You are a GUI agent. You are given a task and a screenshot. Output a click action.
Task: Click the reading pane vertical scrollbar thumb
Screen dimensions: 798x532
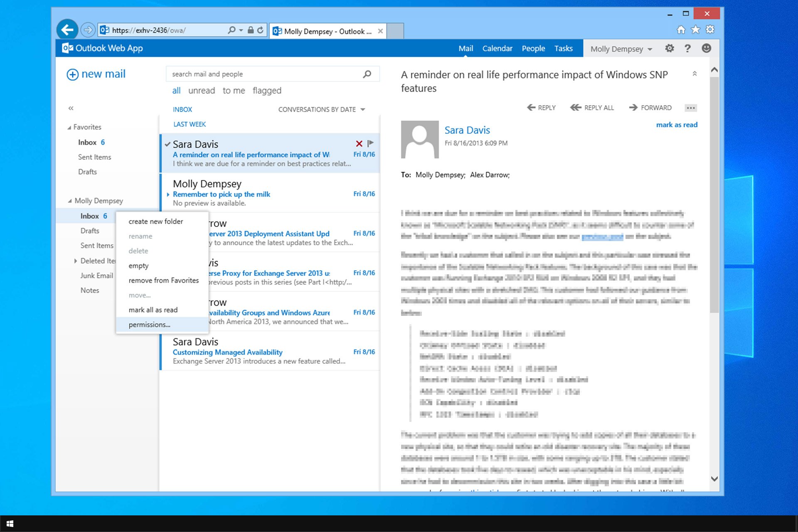714,195
